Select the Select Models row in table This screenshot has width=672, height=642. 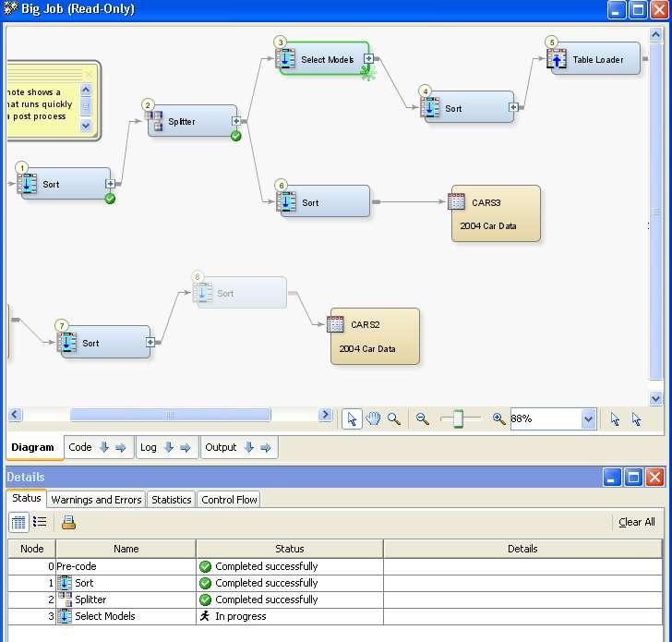tap(335, 616)
